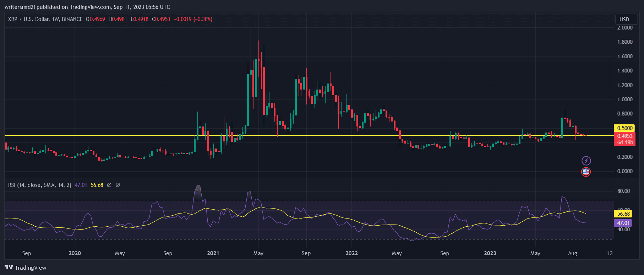
Task: Select the purple 47.01 RSI axis label
Action: (623, 223)
